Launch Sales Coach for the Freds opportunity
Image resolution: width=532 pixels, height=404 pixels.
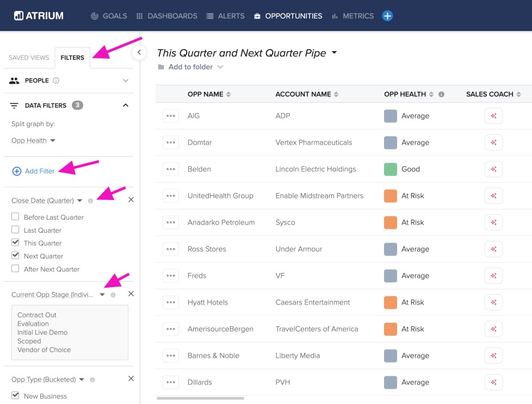coord(493,276)
